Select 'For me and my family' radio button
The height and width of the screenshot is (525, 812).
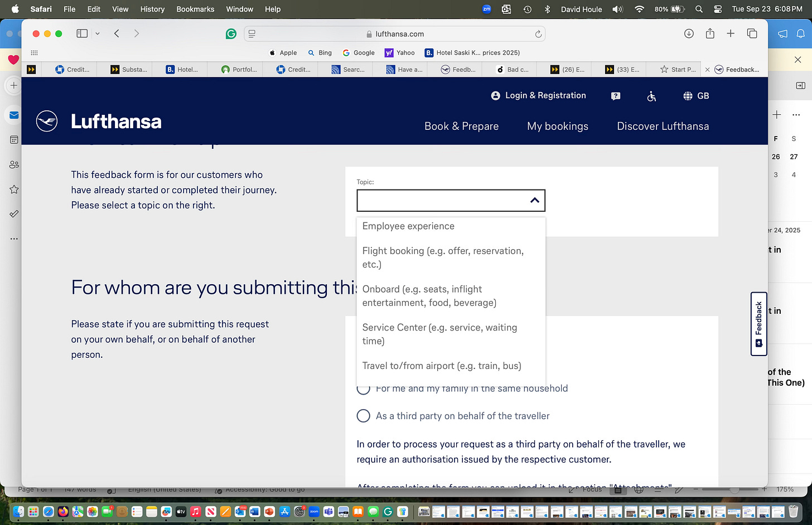pos(364,388)
